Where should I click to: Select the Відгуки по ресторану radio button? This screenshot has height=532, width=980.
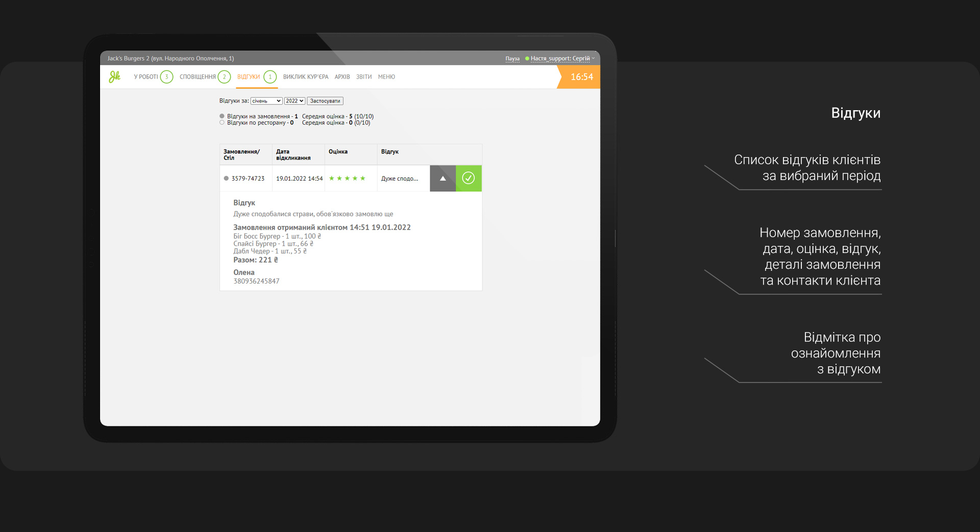(x=222, y=122)
